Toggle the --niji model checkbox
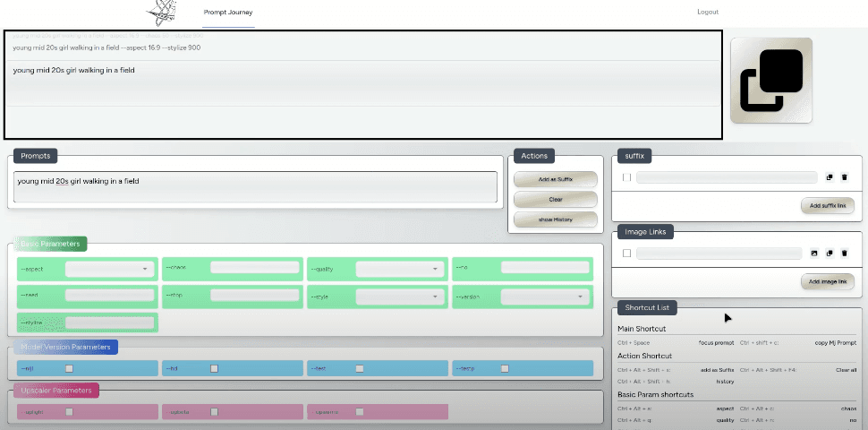This screenshot has width=868, height=430. click(69, 368)
